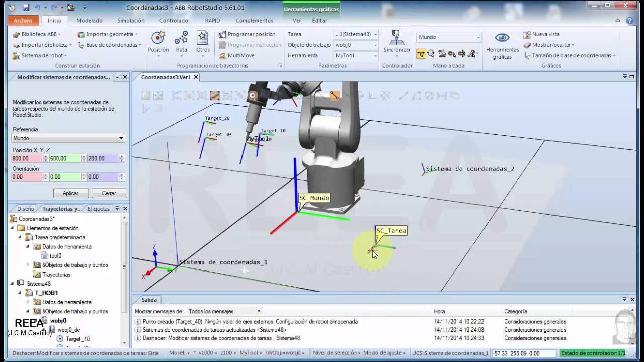644x362 pixels.
Task: Select the joint jog freehand tool
Action: point(442,53)
